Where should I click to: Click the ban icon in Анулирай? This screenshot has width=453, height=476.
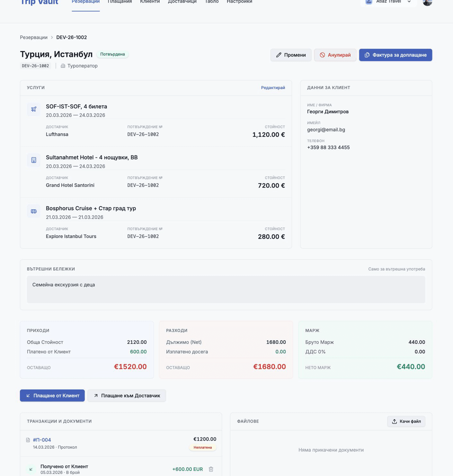coord(322,55)
